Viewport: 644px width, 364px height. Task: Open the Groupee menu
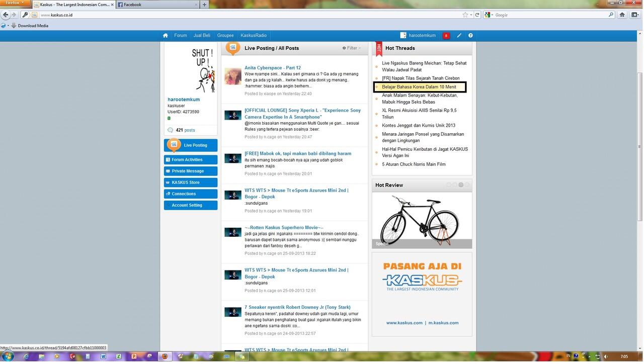(225, 36)
